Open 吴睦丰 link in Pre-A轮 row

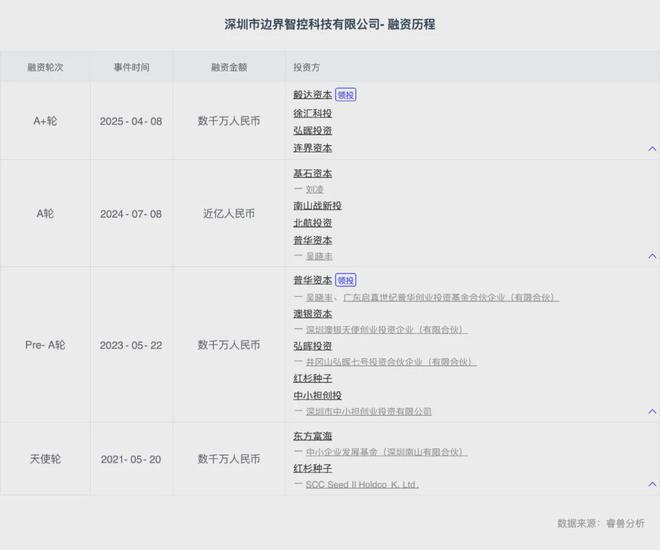pyautogui.click(x=319, y=298)
